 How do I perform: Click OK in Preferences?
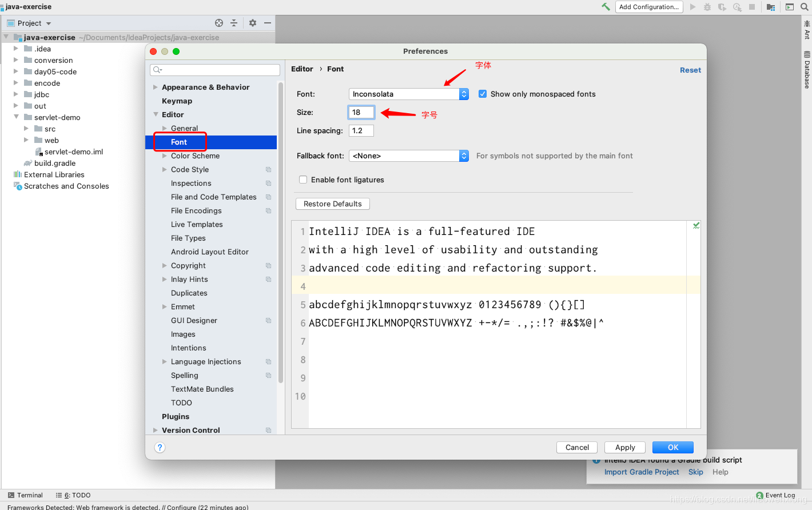(673, 447)
